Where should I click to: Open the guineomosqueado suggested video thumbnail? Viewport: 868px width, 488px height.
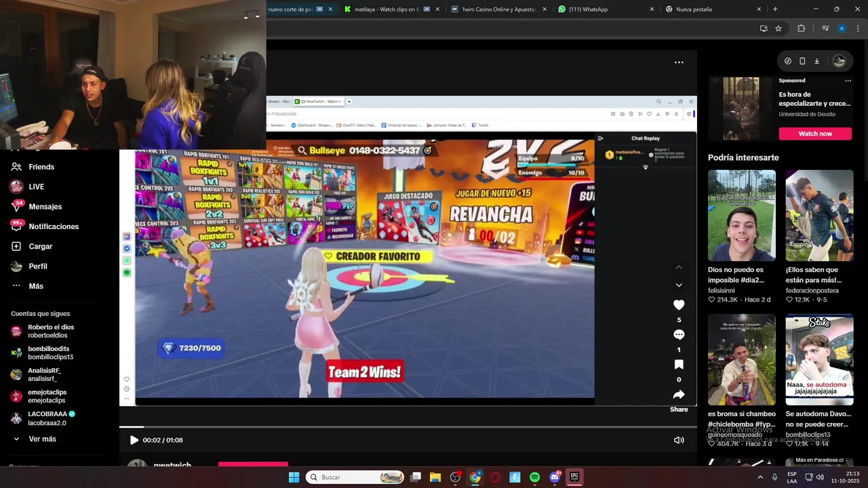pyautogui.click(x=742, y=360)
